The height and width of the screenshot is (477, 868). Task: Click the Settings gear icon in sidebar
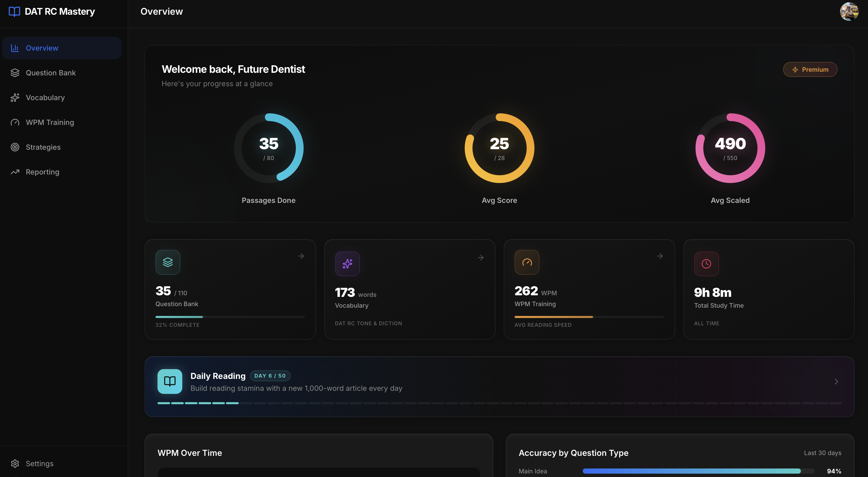pyautogui.click(x=15, y=464)
